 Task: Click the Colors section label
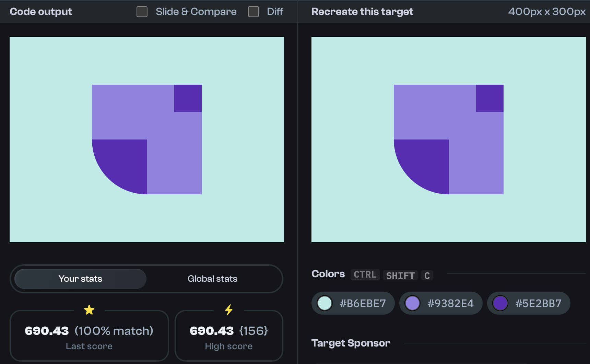(328, 274)
